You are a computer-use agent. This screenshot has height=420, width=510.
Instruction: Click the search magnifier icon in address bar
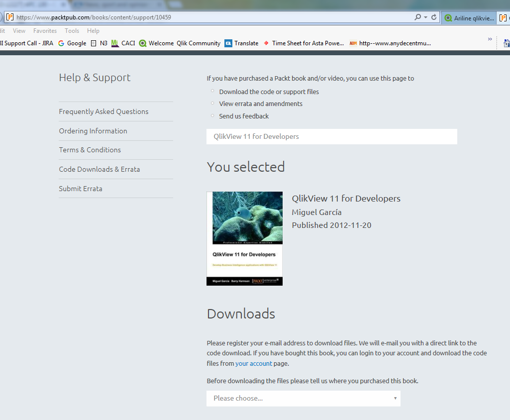[x=417, y=17]
